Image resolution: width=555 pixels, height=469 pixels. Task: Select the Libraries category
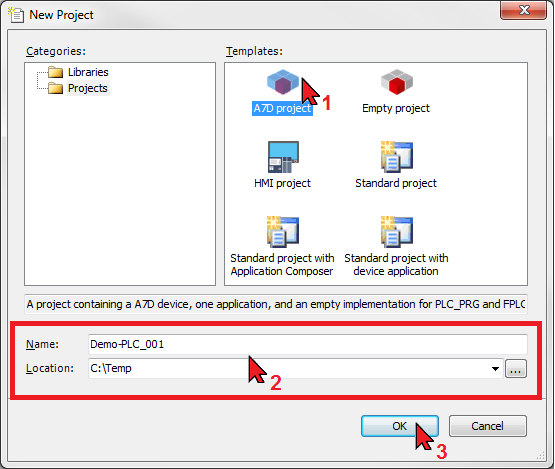pyautogui.click(x=88, y=72)
